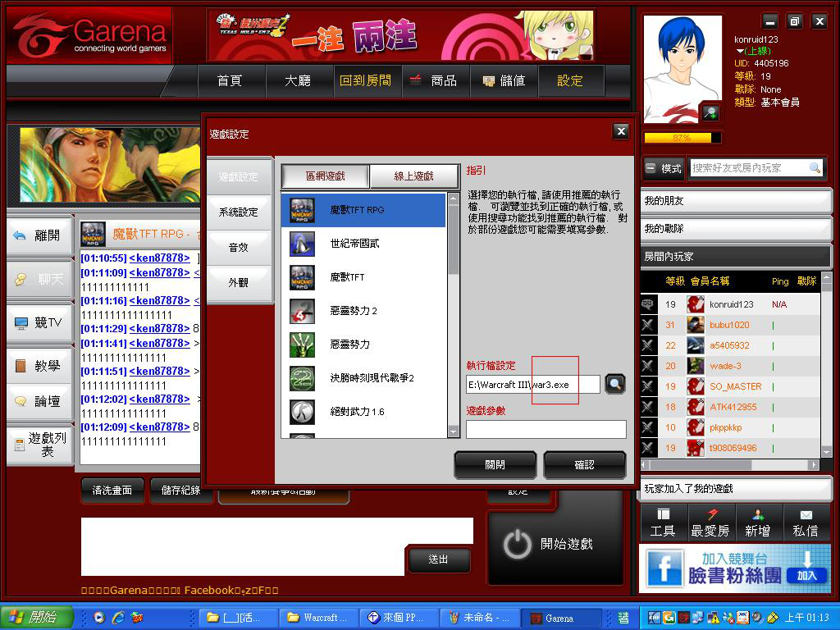Toggle mute icon beside ATK412955

[x=647, y=407]
